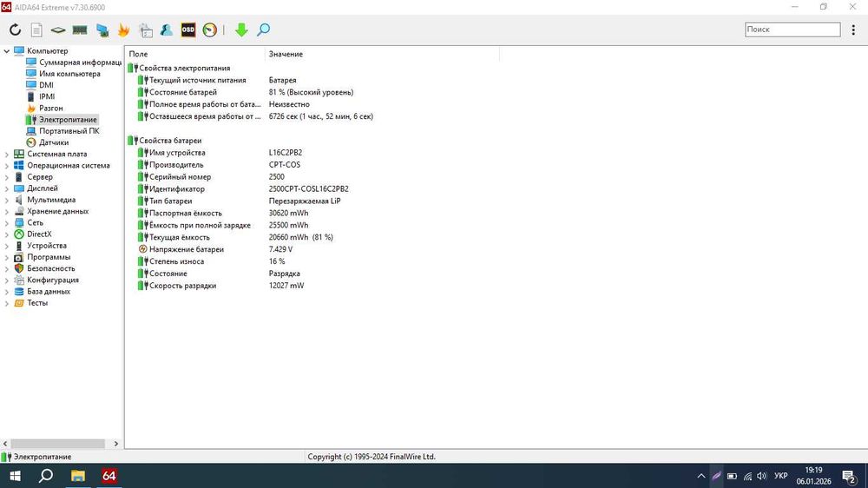Open the three-dot options menu
The width and height of the screenshot is (868, 488).
pyautogui.click(x=853, y=30)
